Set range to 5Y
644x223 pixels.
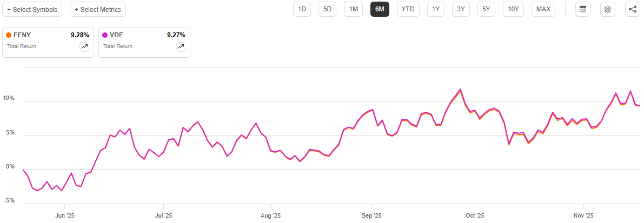486,9
